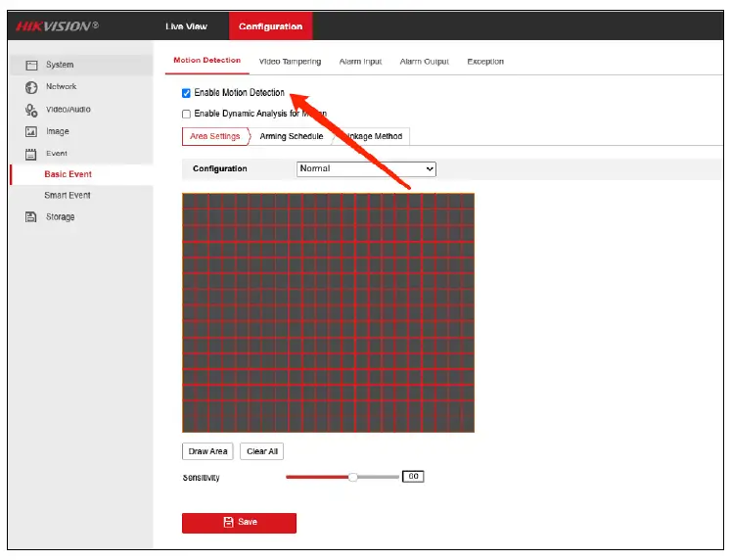Select the Area Settings step tab
This screenshot has height=560, width=731.
(x=215, y=136)
